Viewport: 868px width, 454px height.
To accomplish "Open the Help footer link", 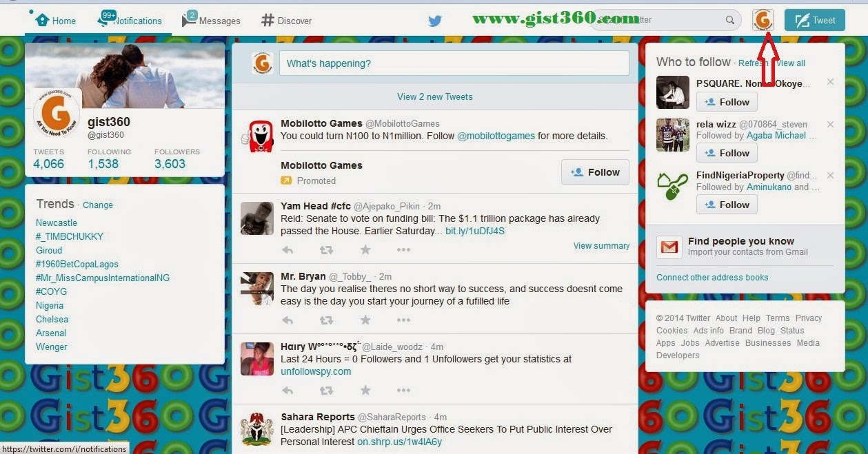I will [751, 318].
